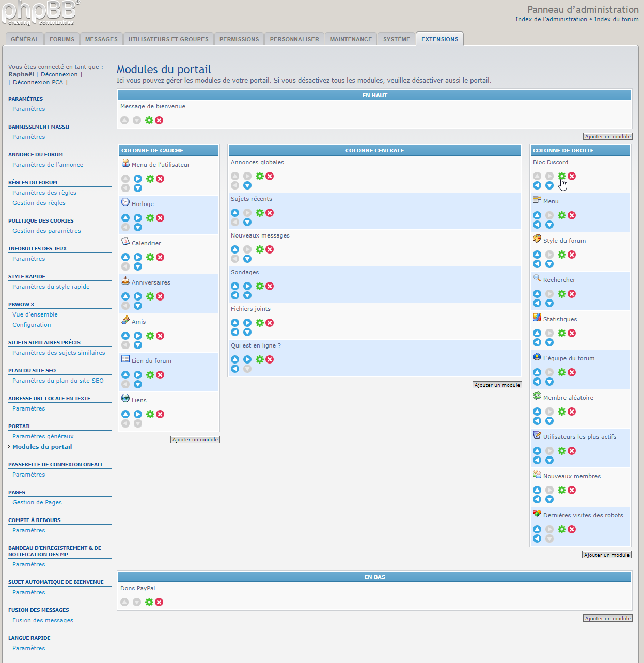Delete the Horloge module with red X
Image resolution: width=644 pixels, height=663 pixels.
160,218
